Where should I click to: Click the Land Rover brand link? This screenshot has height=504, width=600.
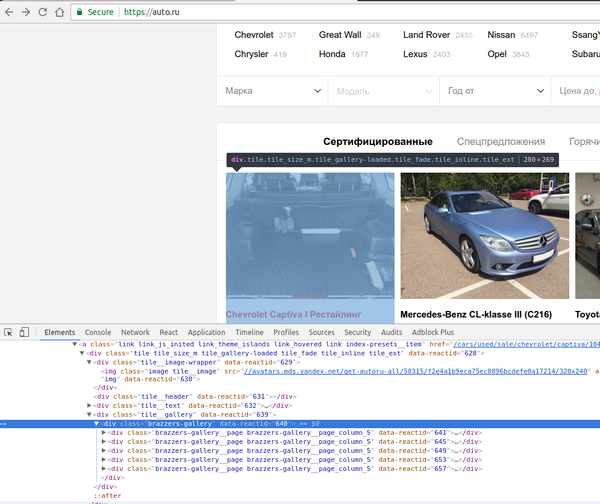426,35
